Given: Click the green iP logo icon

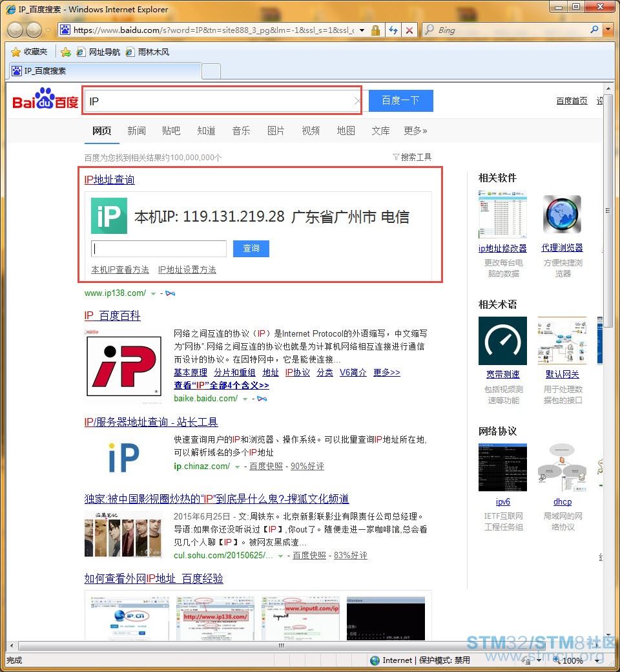Looking at the screenshot, I should [109, 216].
